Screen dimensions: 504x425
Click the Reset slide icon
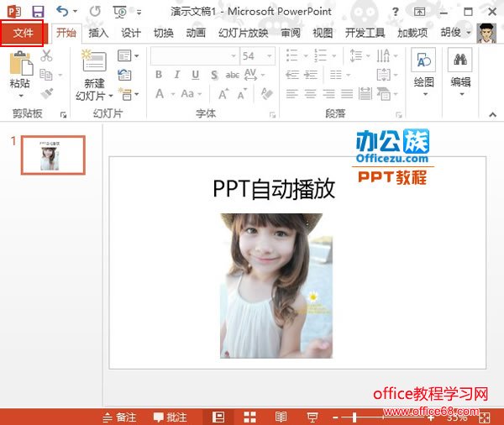click(x=124, y=75)
